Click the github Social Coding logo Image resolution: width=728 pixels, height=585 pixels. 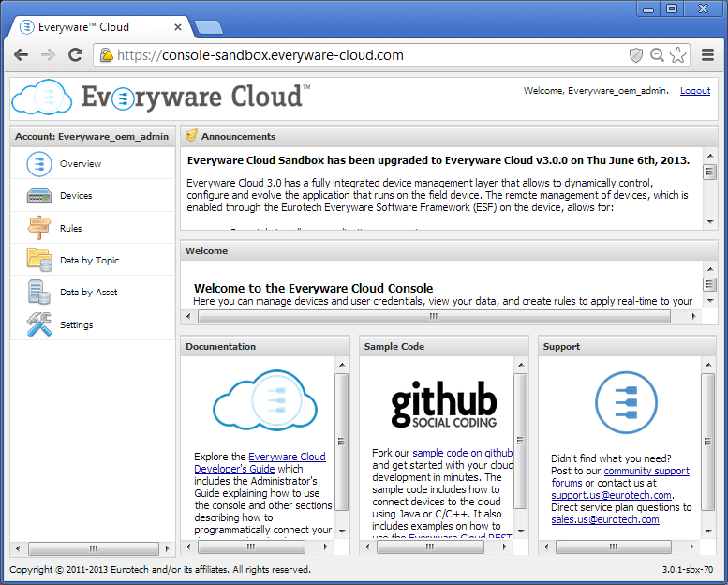point(444,404)
